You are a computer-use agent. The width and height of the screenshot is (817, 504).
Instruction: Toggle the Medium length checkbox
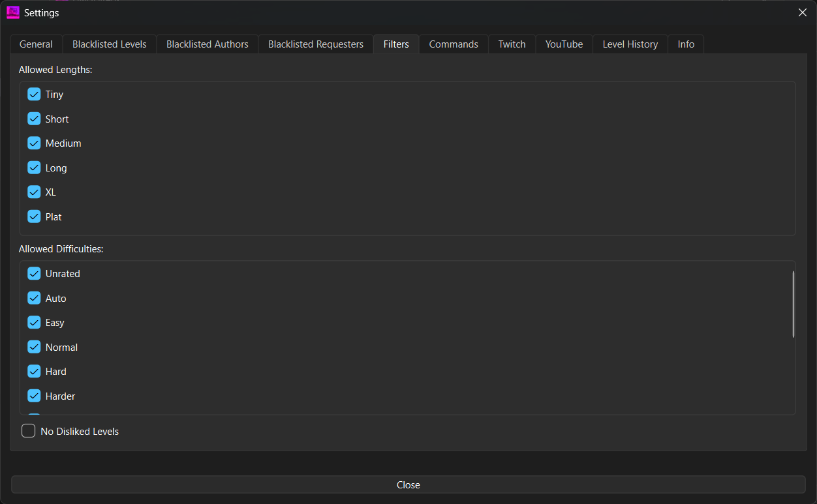pos(34,143)
